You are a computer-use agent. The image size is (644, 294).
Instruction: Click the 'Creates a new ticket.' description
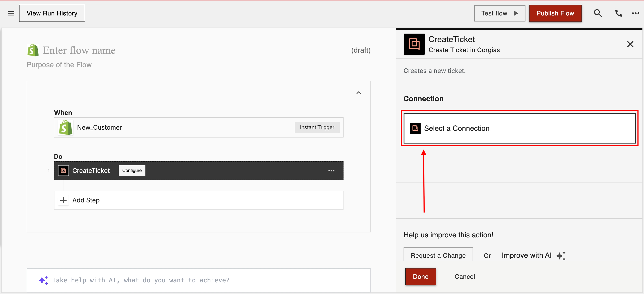coord(434,71)
